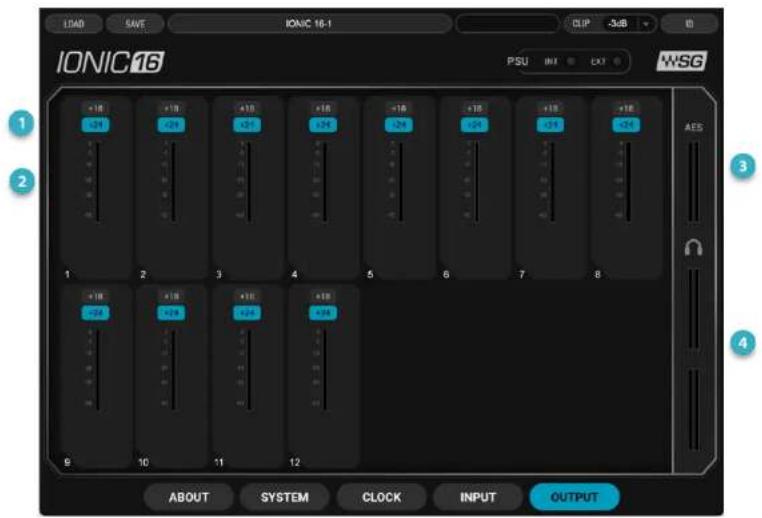Set output channel 8 to +18 level
Image resolution: width=762 pixels, height=518 pixels.
pyautogui.click(x=626, y=108)
